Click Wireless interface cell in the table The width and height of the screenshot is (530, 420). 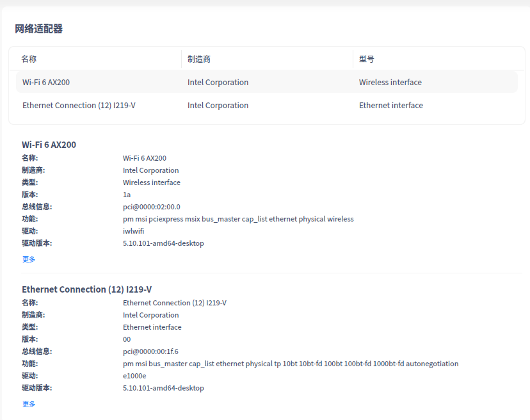click(390, 82)
